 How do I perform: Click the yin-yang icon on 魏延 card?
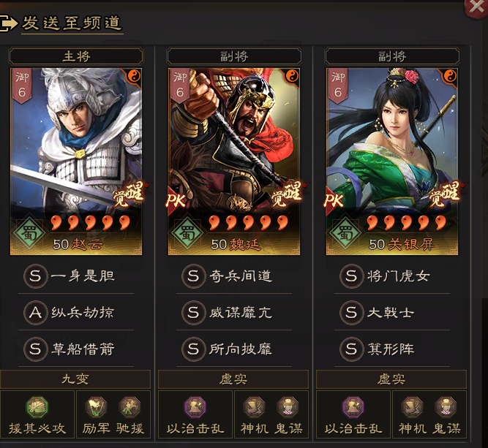pyautogui.click(x=292, y=76)
